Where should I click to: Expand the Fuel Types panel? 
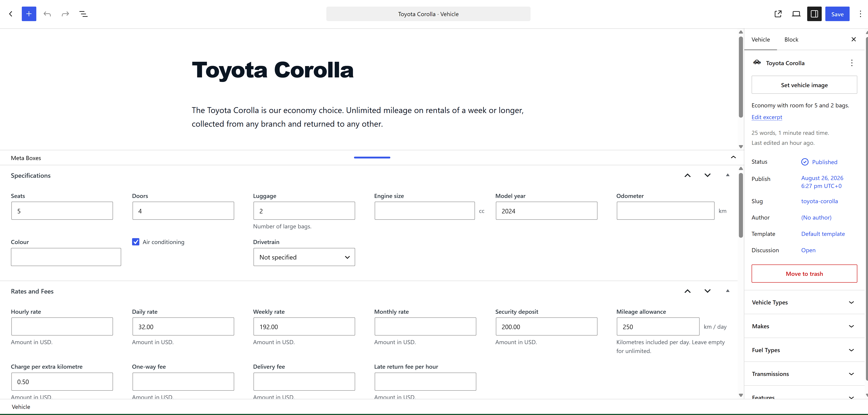[x=804, y=350]
